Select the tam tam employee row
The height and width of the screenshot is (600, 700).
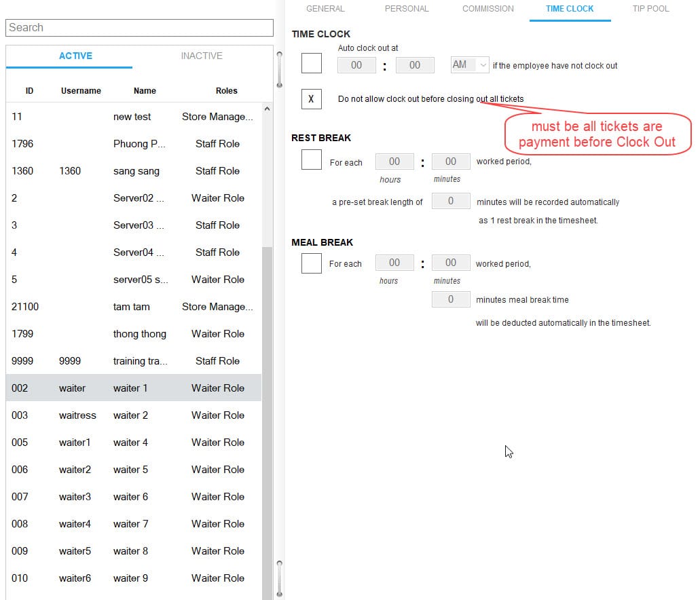[133, 307]
